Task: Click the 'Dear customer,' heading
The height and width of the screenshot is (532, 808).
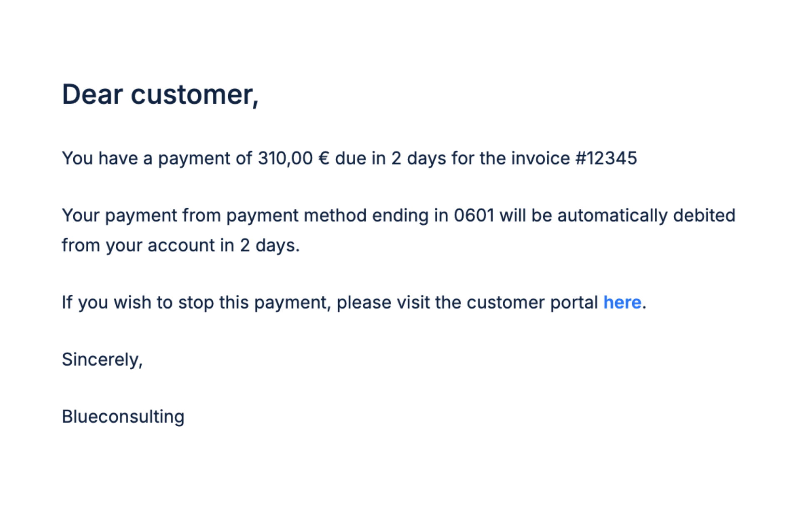Action: tap(160, 94)
